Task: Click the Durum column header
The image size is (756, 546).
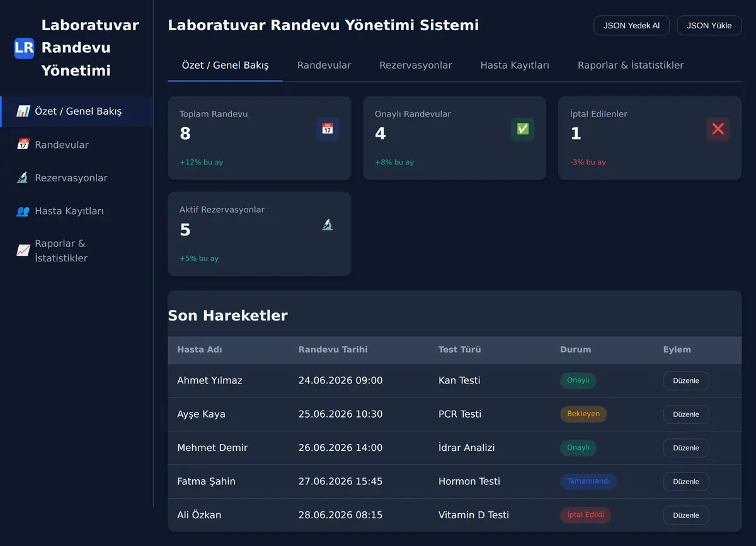Action: (x=576, y=350)
